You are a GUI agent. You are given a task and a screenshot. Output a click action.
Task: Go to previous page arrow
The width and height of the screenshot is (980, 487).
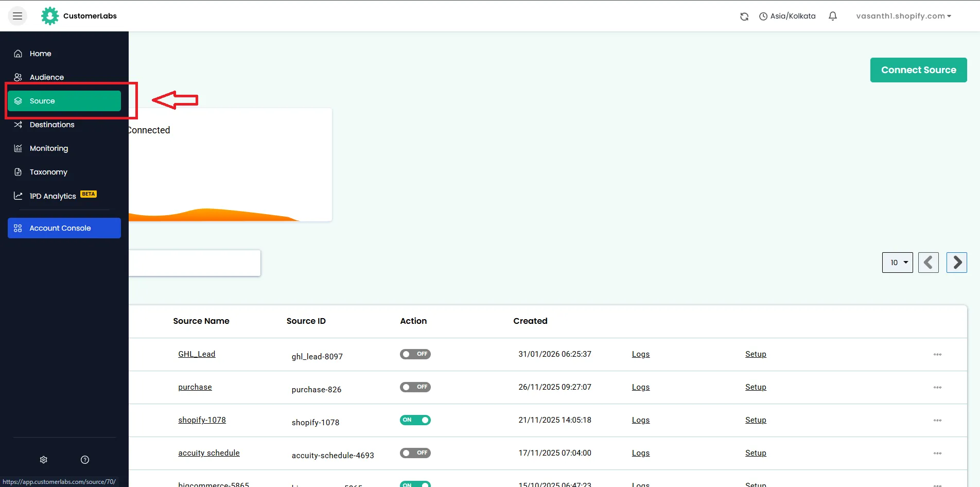pos(929,263)
